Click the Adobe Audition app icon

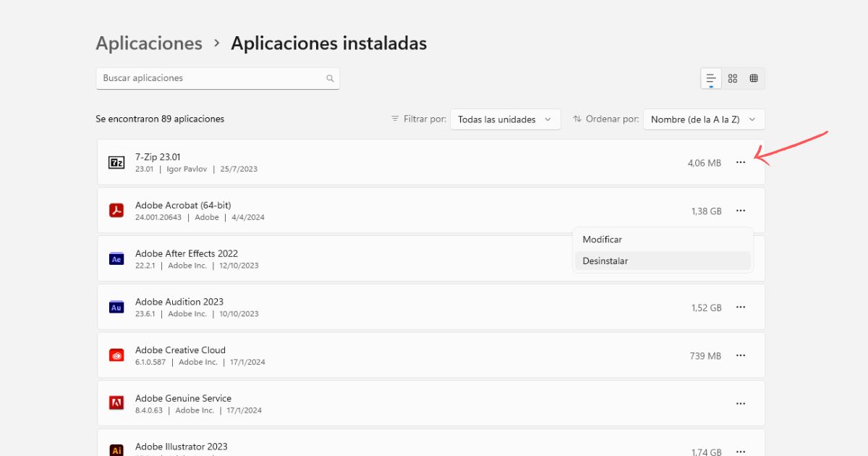[x=116, y=307]
